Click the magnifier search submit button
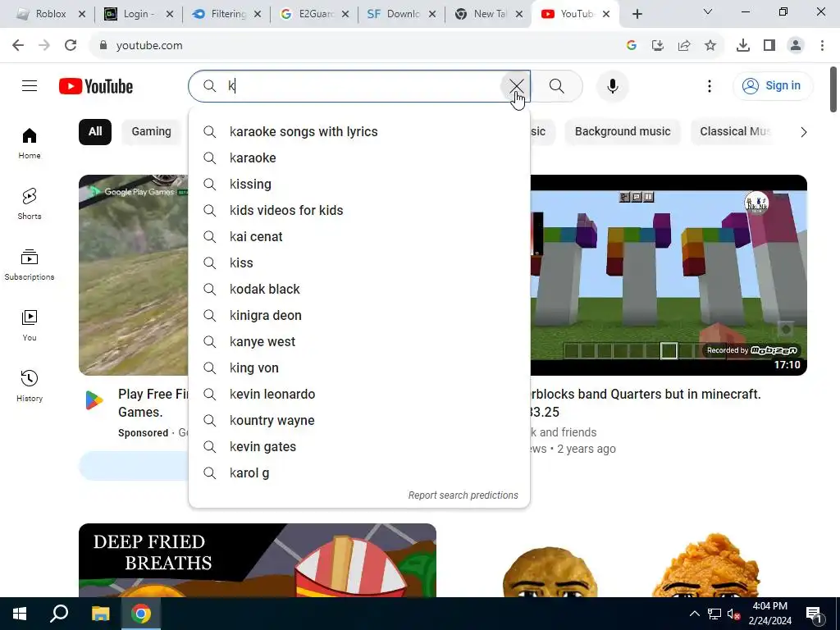840x630 pixels. [557, 85]
